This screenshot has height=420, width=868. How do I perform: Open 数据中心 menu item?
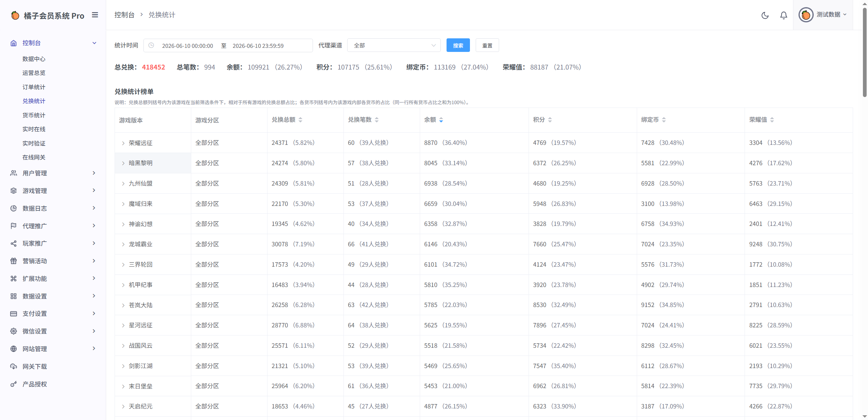pyautogui.click(x=34, y=59)
